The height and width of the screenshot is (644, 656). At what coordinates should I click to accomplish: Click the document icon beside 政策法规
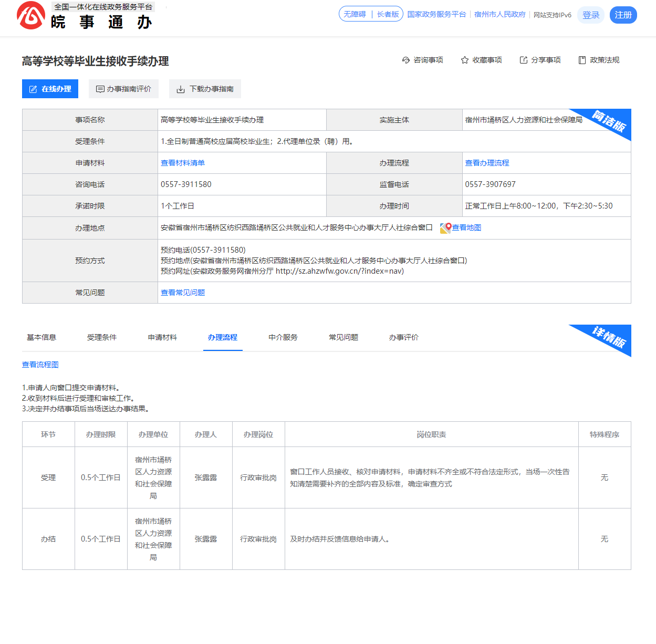(x=582, y=60)
